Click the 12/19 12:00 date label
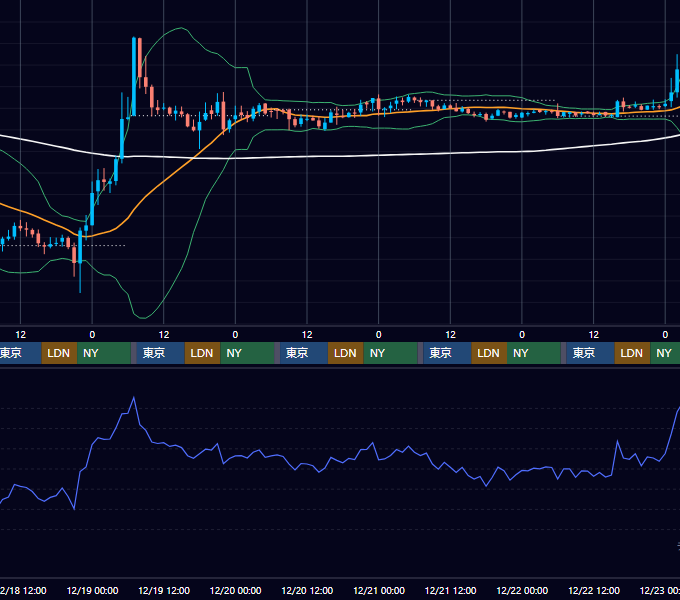The image size is (680, 600). [x=164, y=590]
